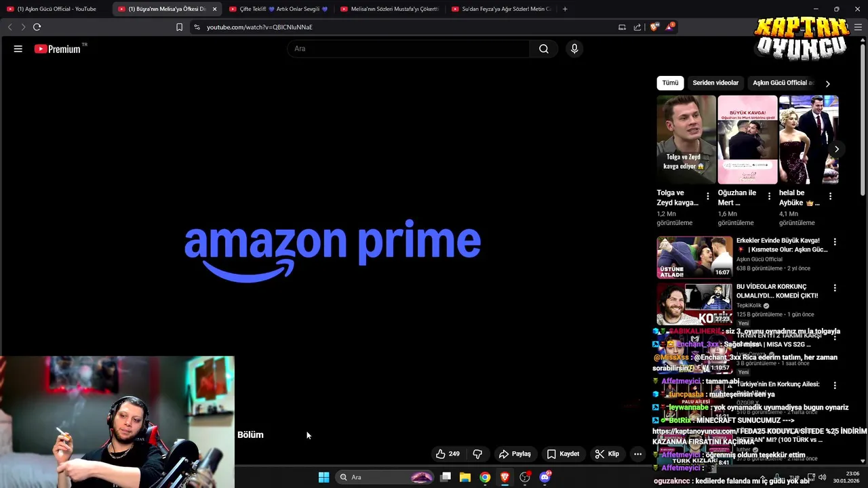Select the 'Tümü' filter chip
The image size is (868, 488).
(x=670, y=83)
